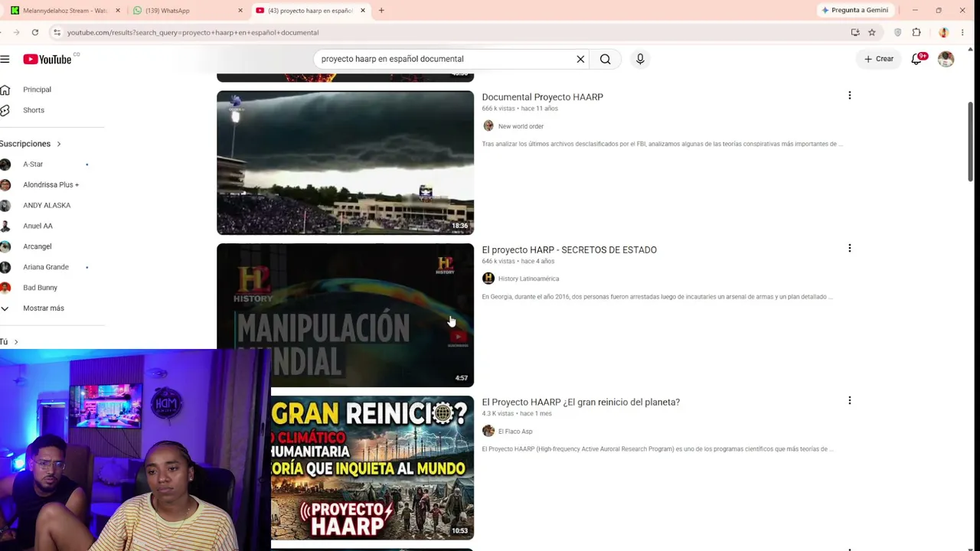980x551 pixels.
Task: Open options for Documental Proyecto HAARP video
Action: (x=849, y=96)
